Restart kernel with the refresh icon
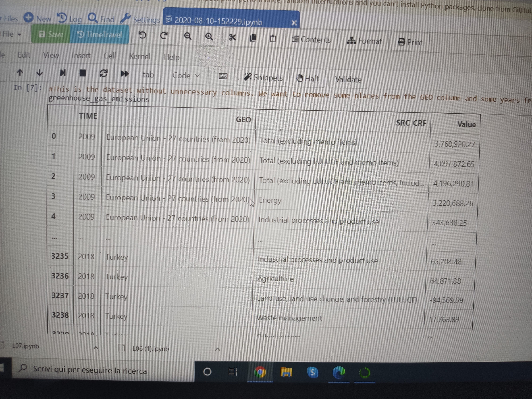The height and width of the screenshot is (399, 532). (x=104, y=74)
